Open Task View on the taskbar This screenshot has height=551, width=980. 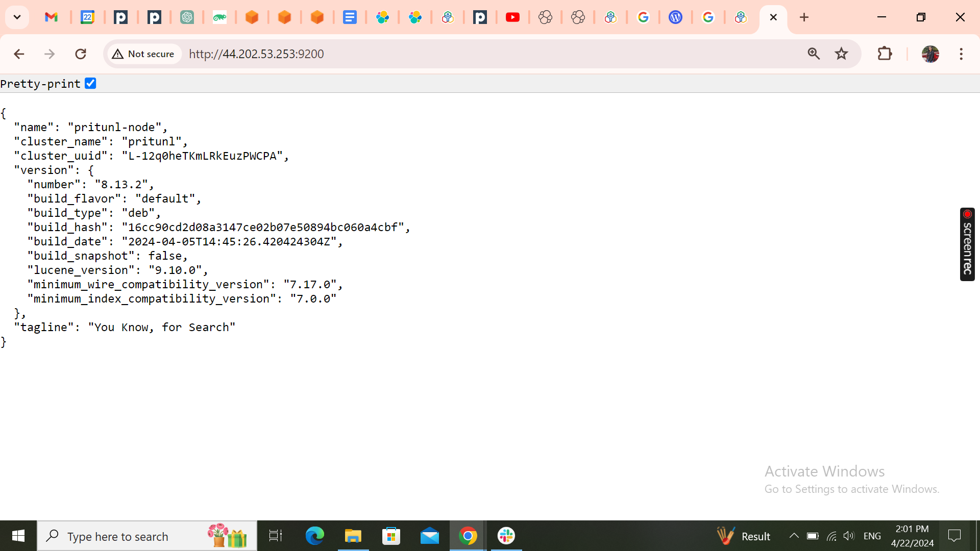click(x=276, y=536)
